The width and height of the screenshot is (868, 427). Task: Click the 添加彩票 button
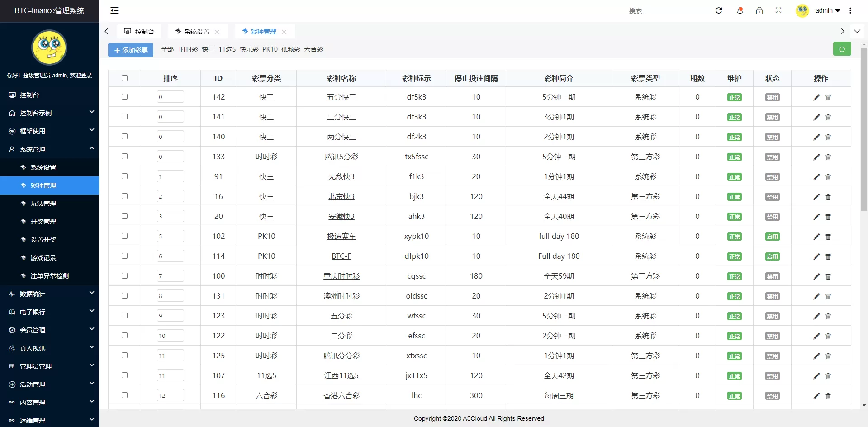pos(130,50)
